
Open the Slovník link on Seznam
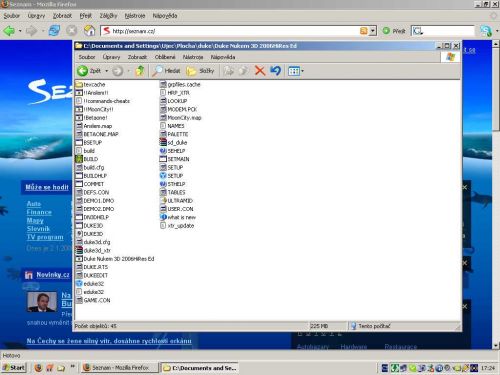[x=38, y=229]
